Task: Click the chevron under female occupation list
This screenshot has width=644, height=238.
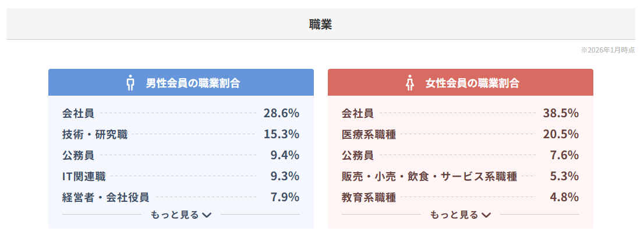Action: click(486, 215)
